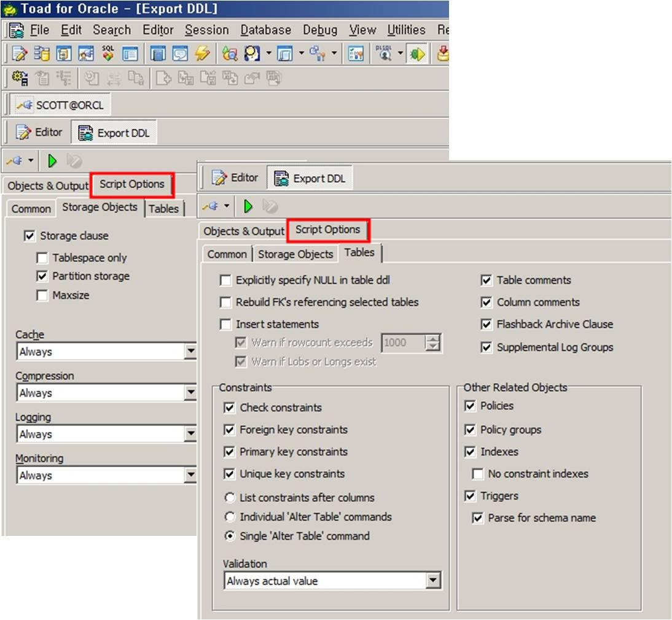Viewport: 672px width, 620px height.
Task: Open the SQL Optimizer icon labeled SQL
Action: [x=108, y=54]
